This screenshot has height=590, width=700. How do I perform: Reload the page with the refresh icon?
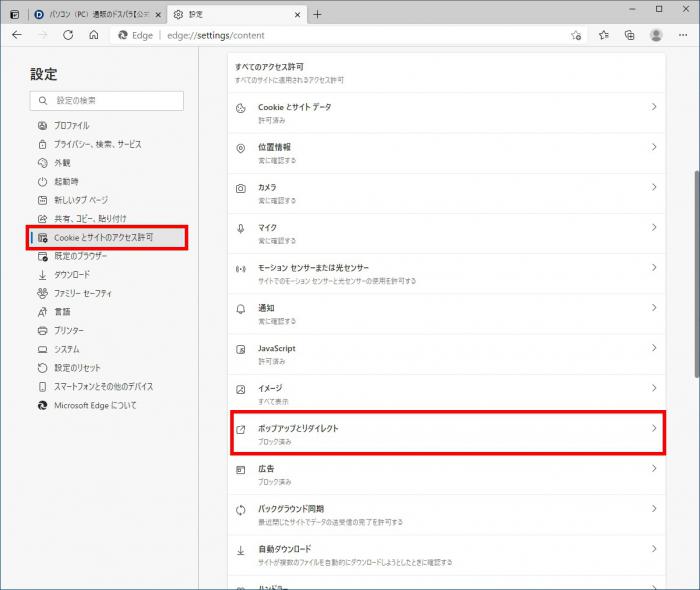[68, 35]
